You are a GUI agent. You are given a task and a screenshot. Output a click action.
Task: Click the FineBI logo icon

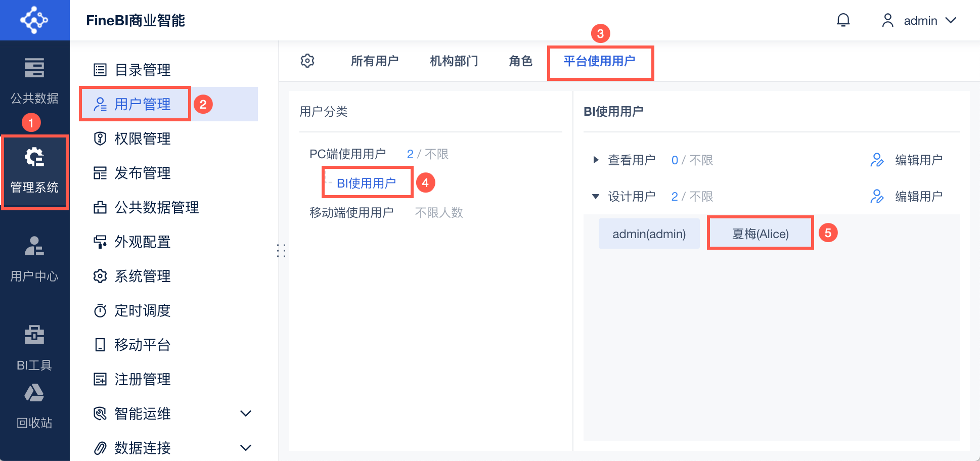click(34, 20)
